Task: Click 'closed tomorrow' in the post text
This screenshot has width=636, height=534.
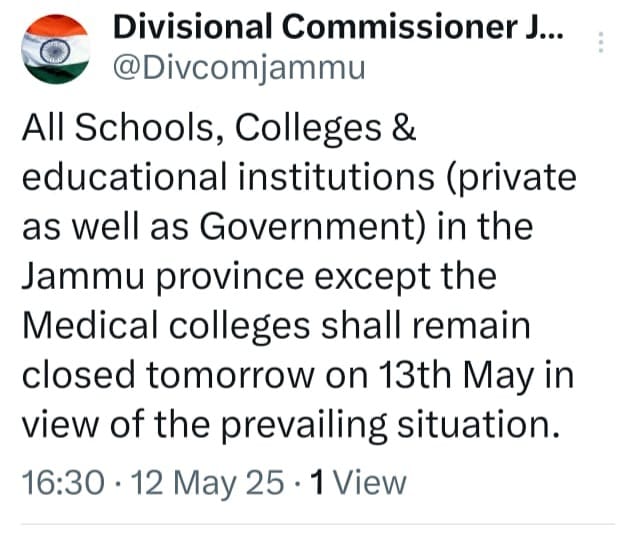Action: click(x=168, y=374)
